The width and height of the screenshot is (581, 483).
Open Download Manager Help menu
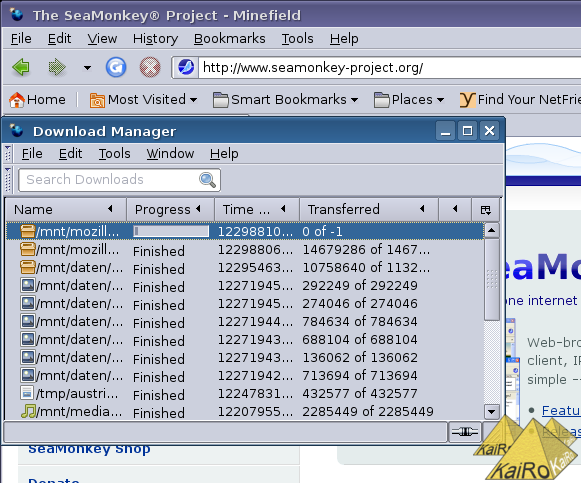tap(224, 153)
